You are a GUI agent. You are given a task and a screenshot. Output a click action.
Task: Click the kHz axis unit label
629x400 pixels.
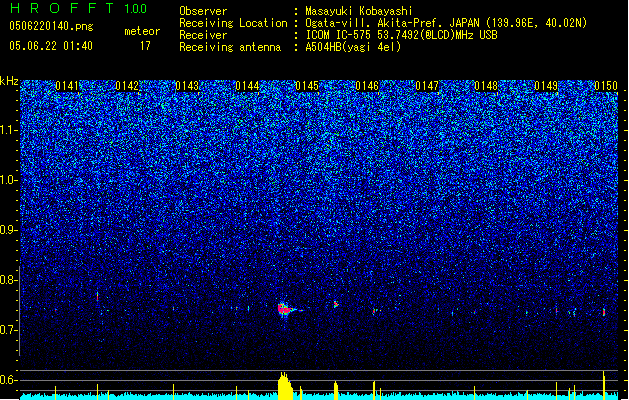click(x=9, y=81)
